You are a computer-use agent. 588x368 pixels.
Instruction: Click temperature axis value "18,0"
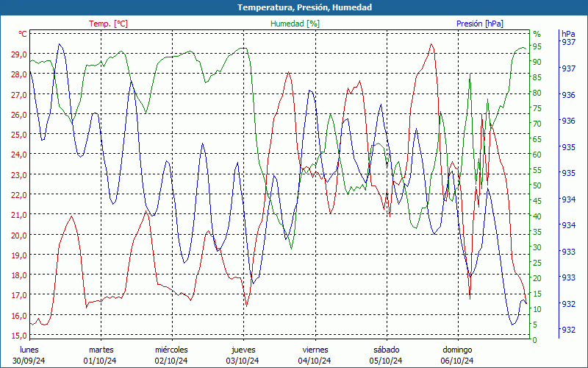coord(19,275)
